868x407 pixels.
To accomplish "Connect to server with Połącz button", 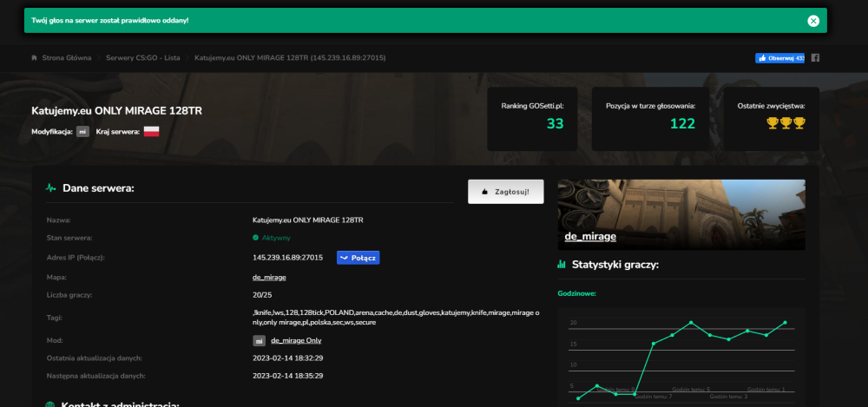I will point(358,258).
